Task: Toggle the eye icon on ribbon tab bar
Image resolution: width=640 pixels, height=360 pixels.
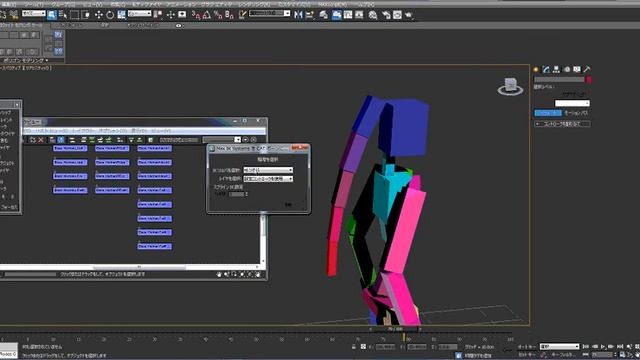Action: 178,25
